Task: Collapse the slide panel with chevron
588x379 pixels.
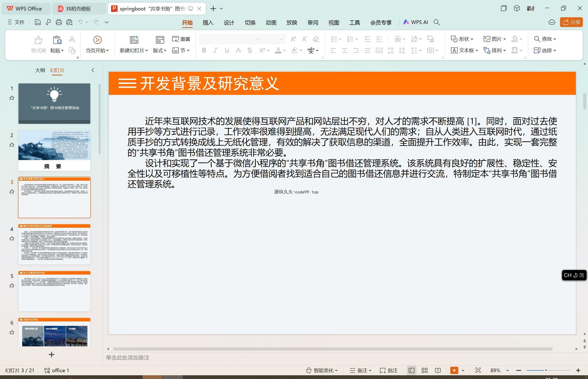Action: (x=93, y=70)
